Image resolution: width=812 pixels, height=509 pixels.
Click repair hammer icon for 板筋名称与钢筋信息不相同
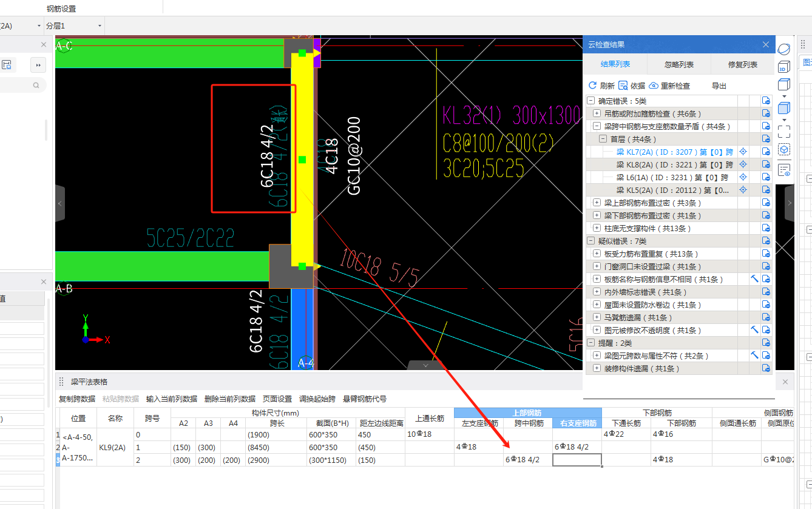[x=754, y=279]
